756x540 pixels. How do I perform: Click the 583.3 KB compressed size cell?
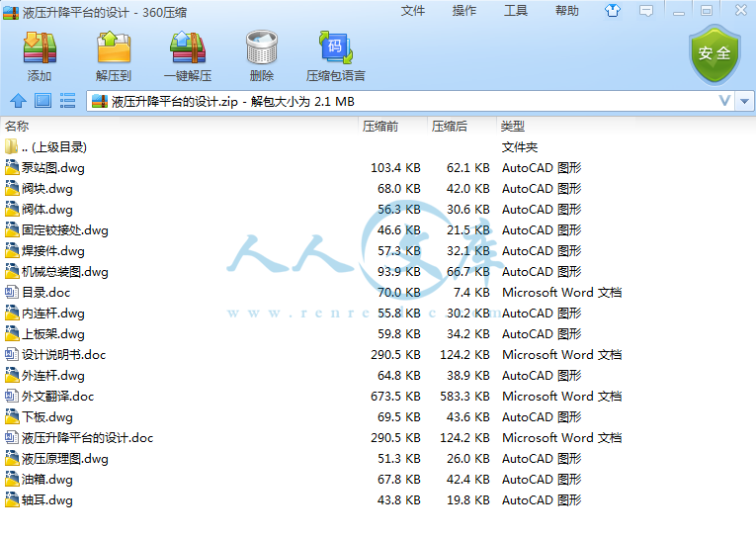(x=464, y=397)
